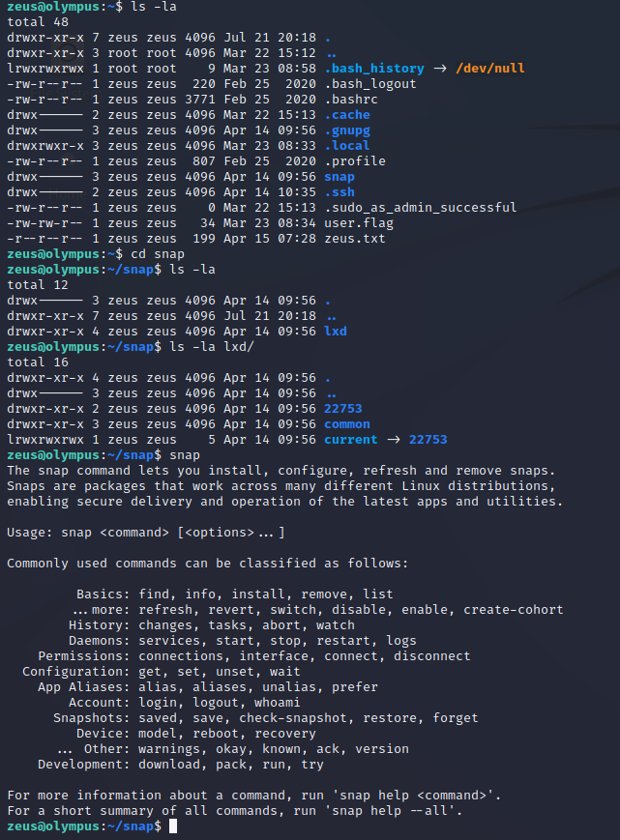
Task: Click the terminal cursor at the last prompt
Action: pyautogui.click(x=172, y=826)
